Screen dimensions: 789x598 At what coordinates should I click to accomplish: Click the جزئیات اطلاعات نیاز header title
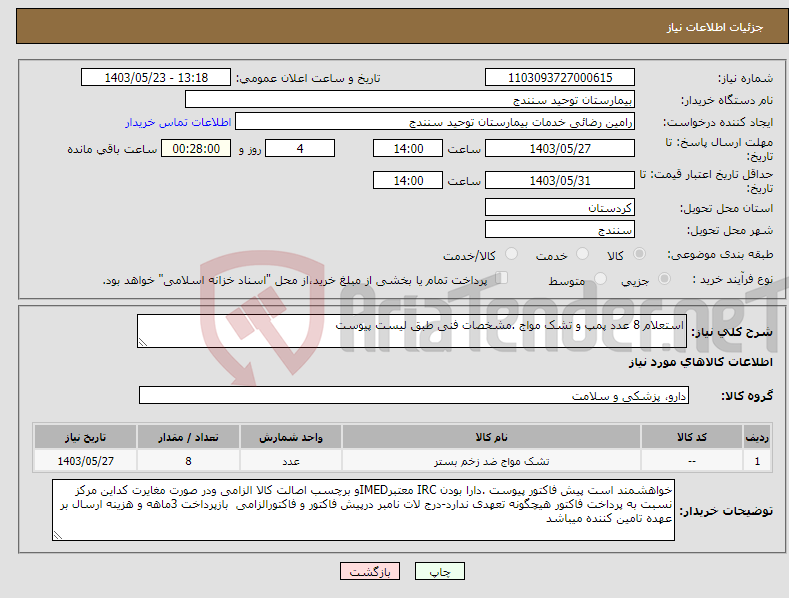coord(715,27)
